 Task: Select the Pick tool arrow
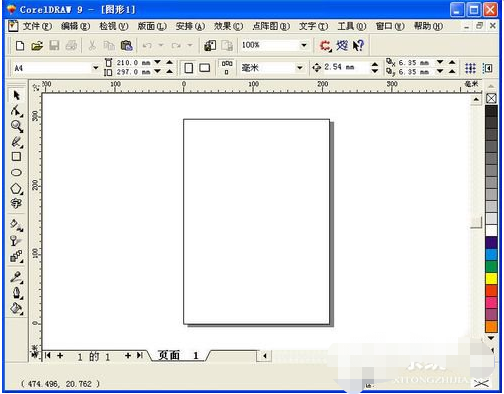point(16,96)
